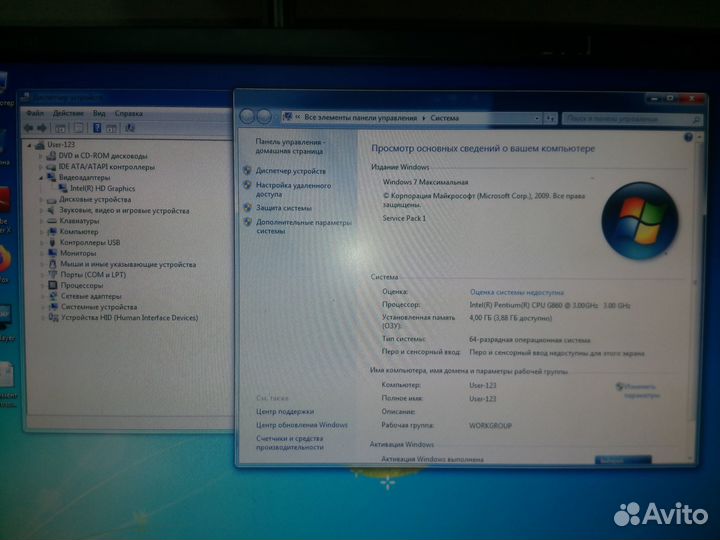The height and width of the screenshot is (540, 720).
Task: Click the forward arrow in Device Manager toolbar
Action: coord(42,128)
